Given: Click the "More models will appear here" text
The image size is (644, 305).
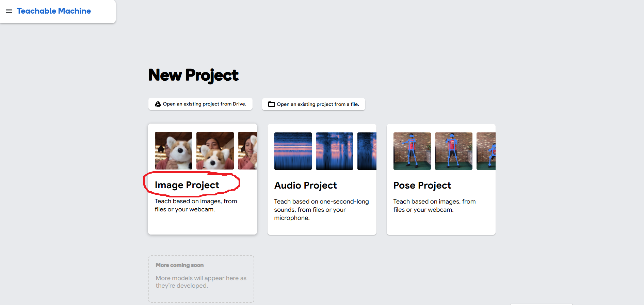Looking at the screenshot, I should (x=201, y=282).
